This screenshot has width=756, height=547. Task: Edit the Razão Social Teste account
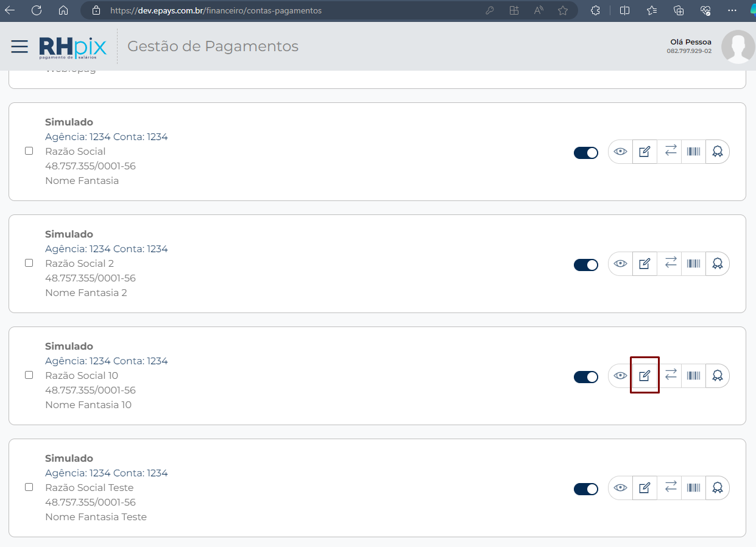645,488
